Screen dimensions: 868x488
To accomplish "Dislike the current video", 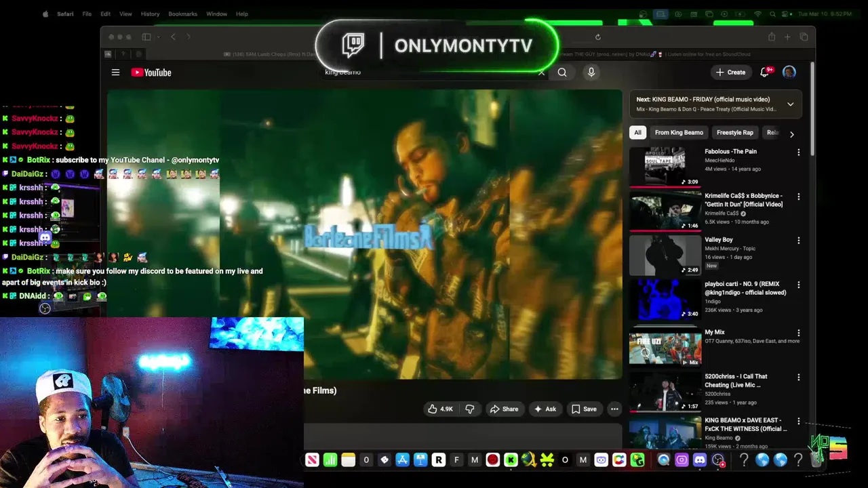I will pyautogui.click(x=469, y=409).
